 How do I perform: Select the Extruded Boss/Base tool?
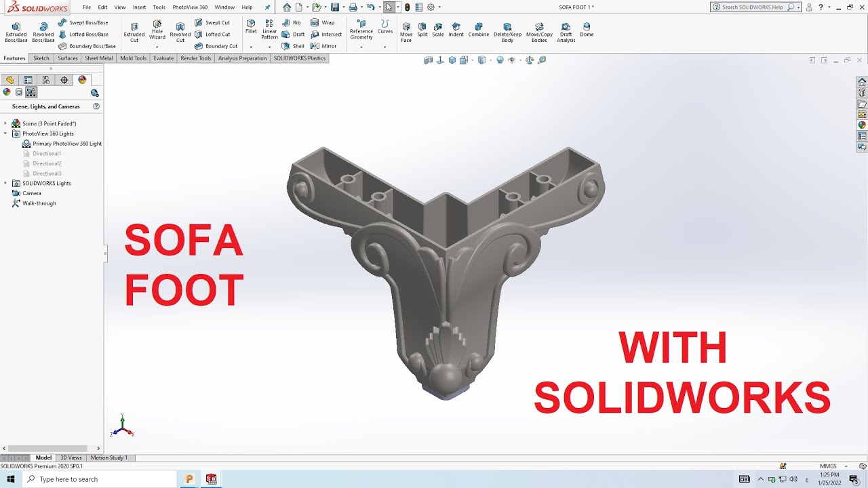click(16, 32)
